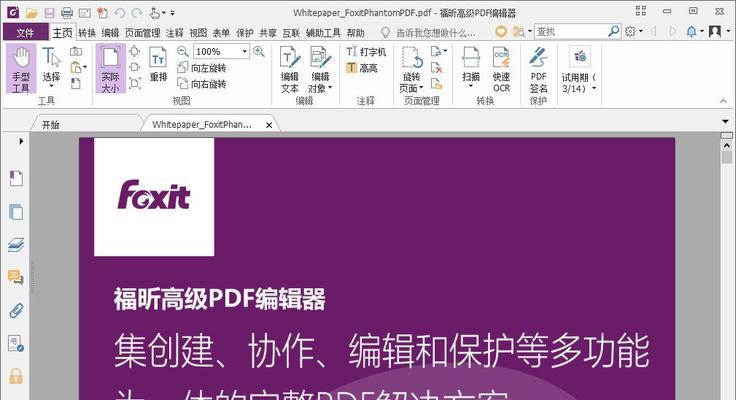Switch to the Page Organize (页面管理) tab
The width and height of the screenshot is (736, 400).
[142, 32]
